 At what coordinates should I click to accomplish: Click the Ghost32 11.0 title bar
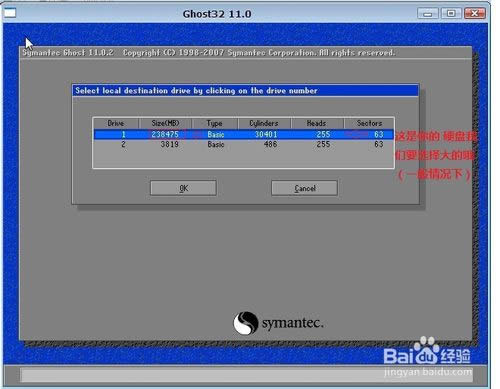pyautogui.click(x=217, y=14)
